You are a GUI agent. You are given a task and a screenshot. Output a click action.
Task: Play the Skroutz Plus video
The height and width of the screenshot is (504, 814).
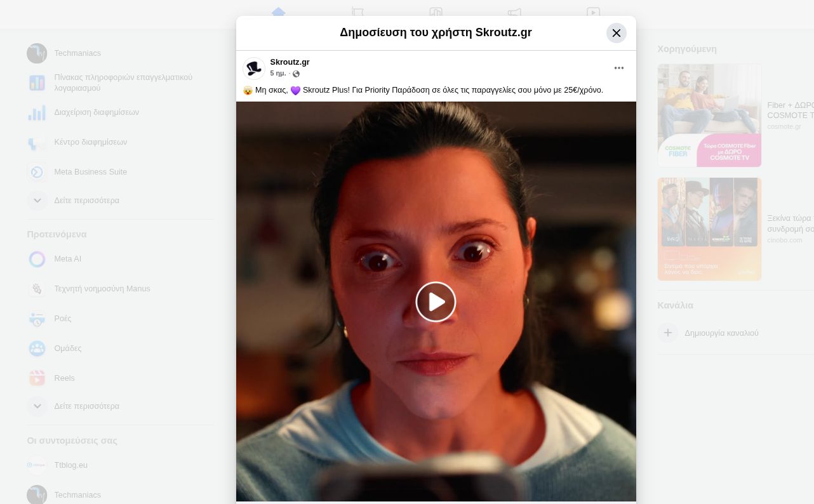[436, 302]
